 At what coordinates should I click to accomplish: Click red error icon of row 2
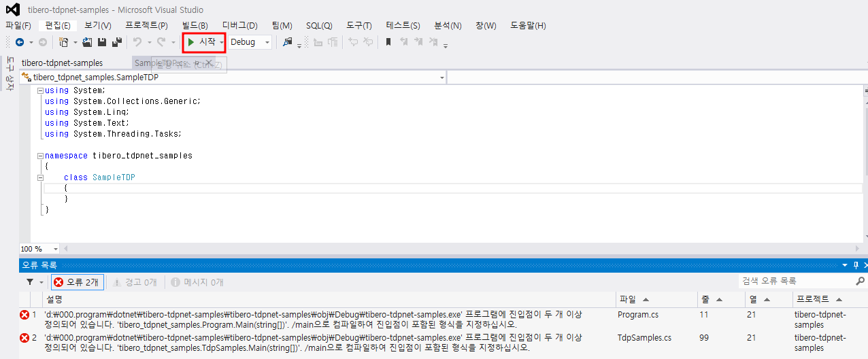pyautogui.click(x=25, y=337)
